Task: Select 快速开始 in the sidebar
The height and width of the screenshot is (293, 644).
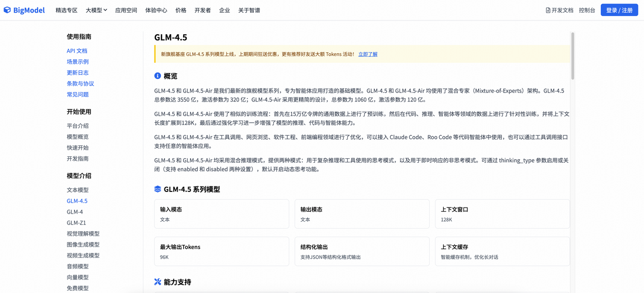Action: (x=78, y=148)
